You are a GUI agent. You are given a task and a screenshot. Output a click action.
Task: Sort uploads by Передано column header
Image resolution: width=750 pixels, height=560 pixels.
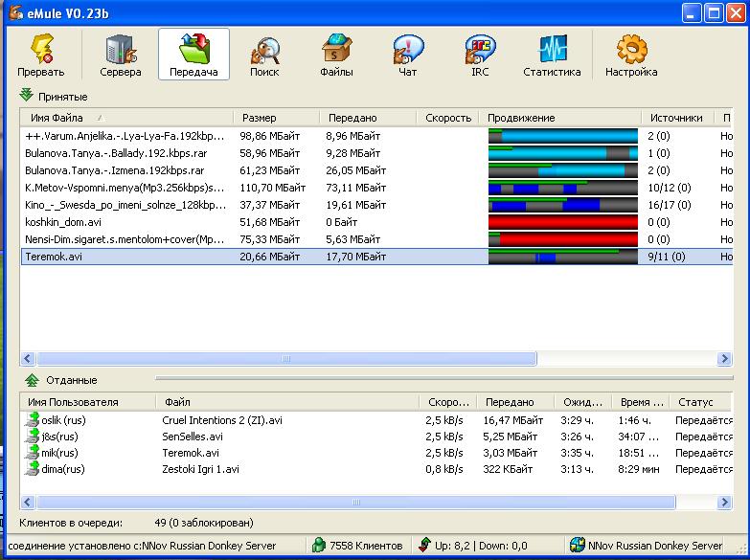pos(516,402)
